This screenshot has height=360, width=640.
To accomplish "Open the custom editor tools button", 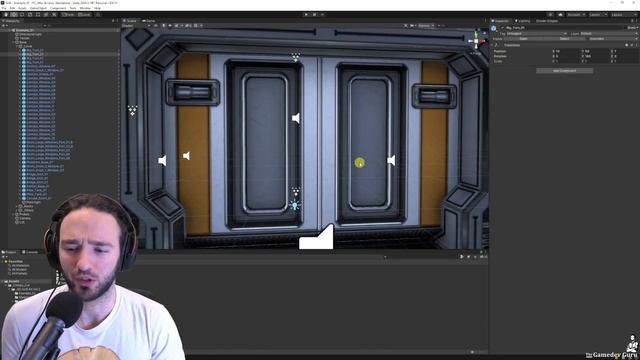I will [54, 15].
